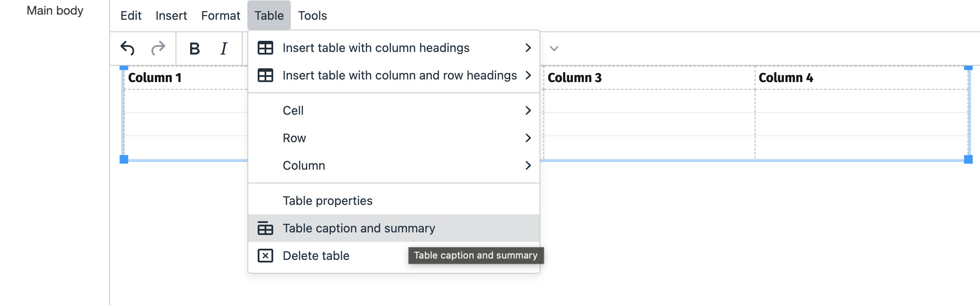Expand the Row submenu arrow
Screen dimensions: 980x305
click(x=528, y=138)
